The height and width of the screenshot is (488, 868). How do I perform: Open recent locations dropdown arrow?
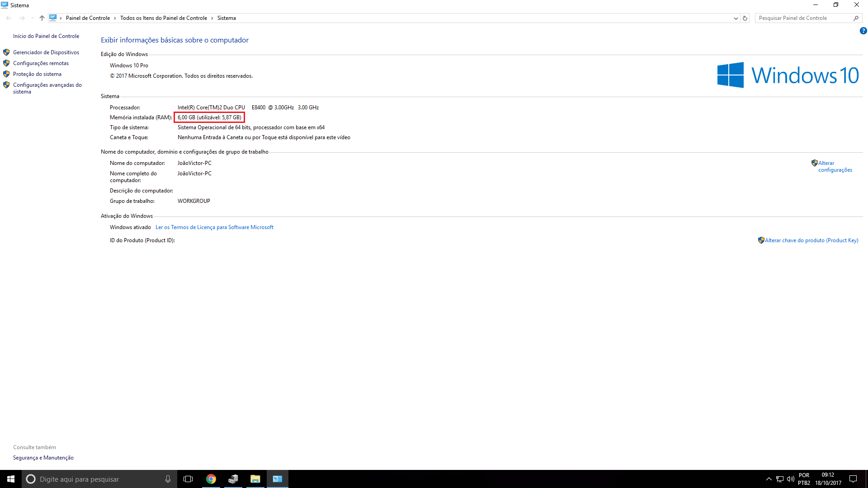pyautogui.click(x=33, y=18)
